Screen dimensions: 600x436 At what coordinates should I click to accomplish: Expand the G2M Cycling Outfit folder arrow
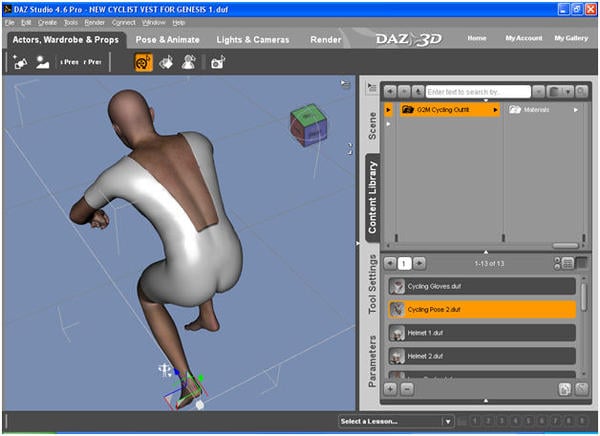coord(495,110)
